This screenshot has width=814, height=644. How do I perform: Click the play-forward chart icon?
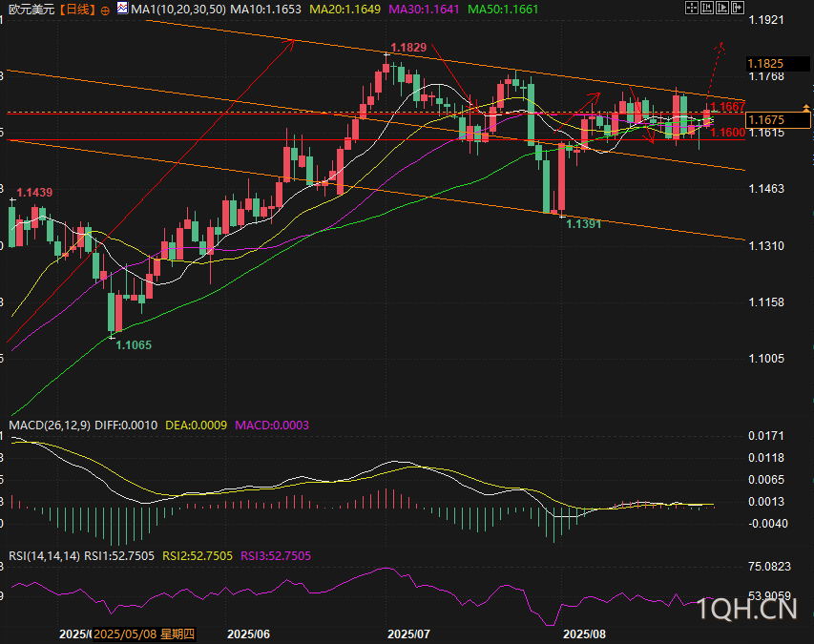tap(722, 9)
